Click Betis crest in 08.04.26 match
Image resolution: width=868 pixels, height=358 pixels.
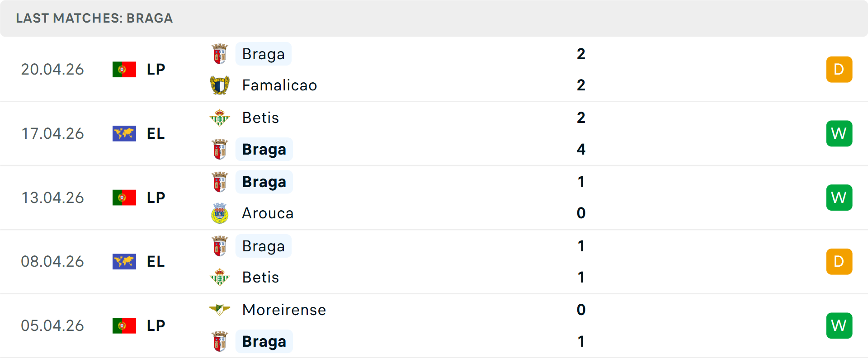(x=220, y=278)
